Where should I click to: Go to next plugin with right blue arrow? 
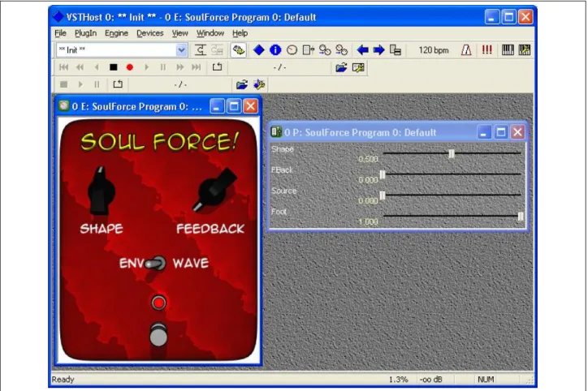coord(378,49)
